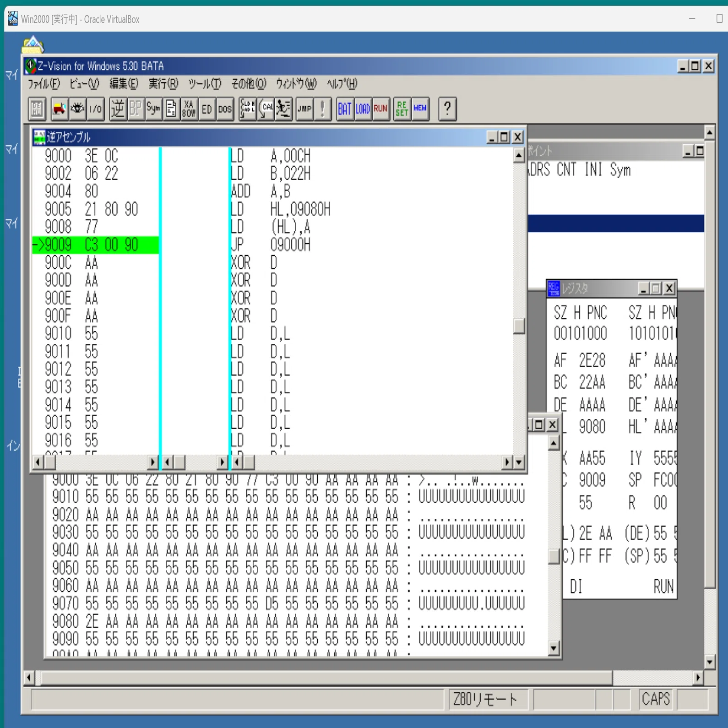Image resolution: width=728 pixels, height=728 pixels.
Task: Open the 編集(E) menu
Action: click(x=124, y=84)
